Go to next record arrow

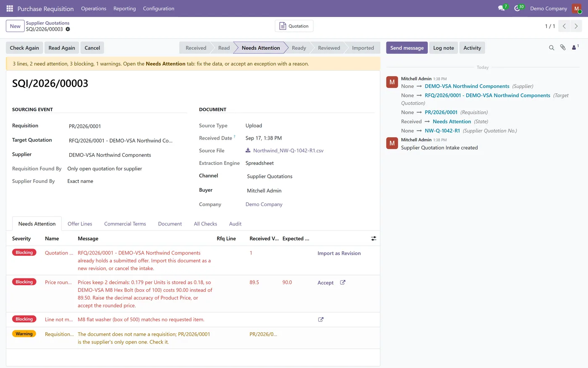(576, 26)
